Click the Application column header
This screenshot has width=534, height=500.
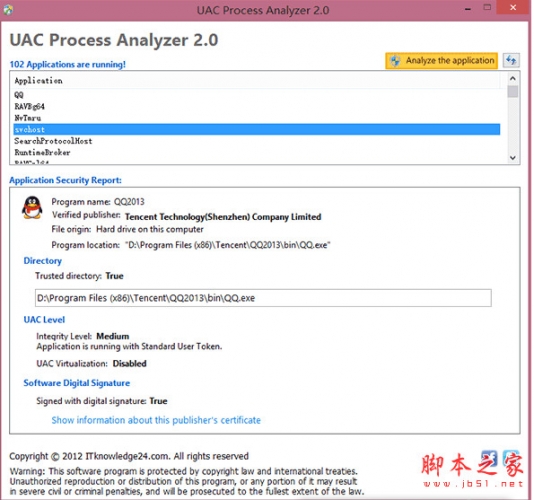pos(257,81)
